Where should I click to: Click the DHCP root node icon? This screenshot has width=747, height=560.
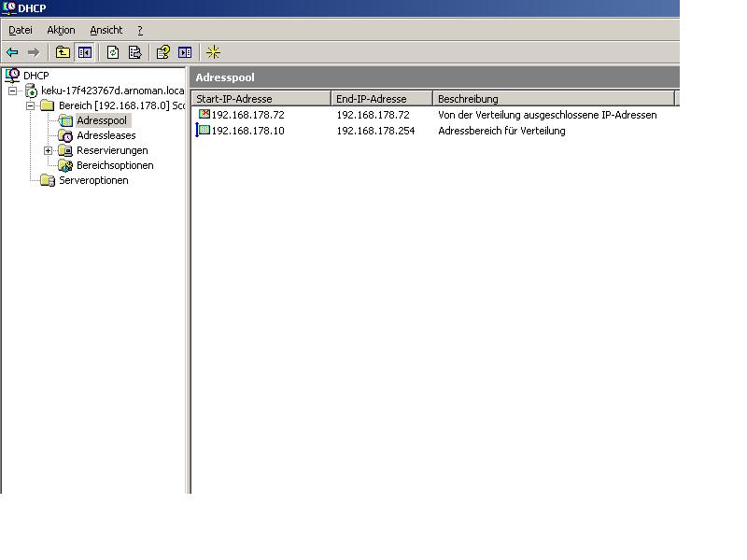point(12,76)
